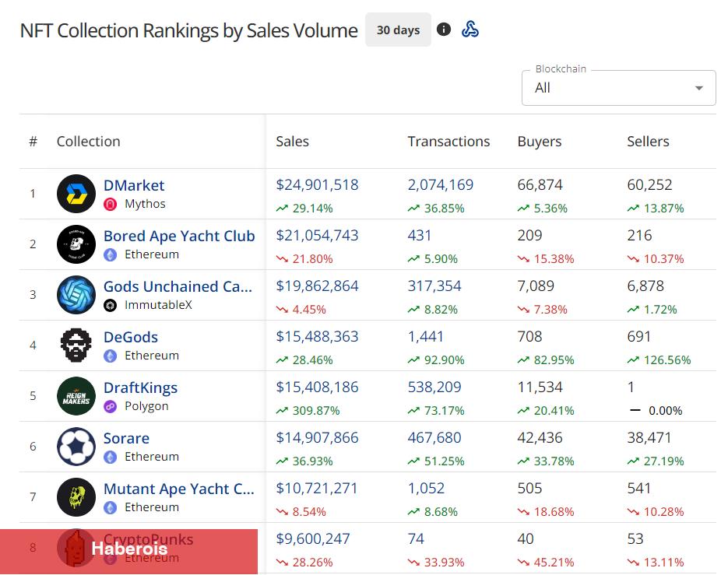This screenshot has height=575, width=728.
Task: Sort by the Buyers column header
Action: coord(539,142)
